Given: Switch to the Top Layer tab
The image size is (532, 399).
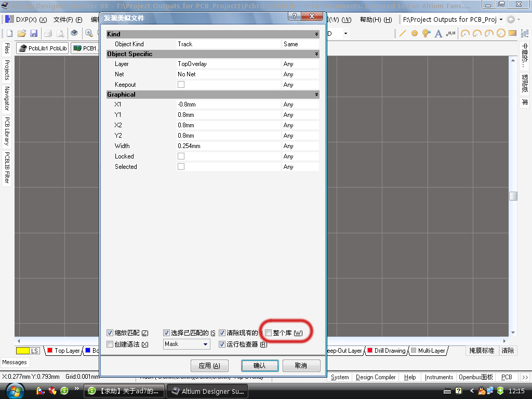Looking at the screenshot, I should click(64, 351).
